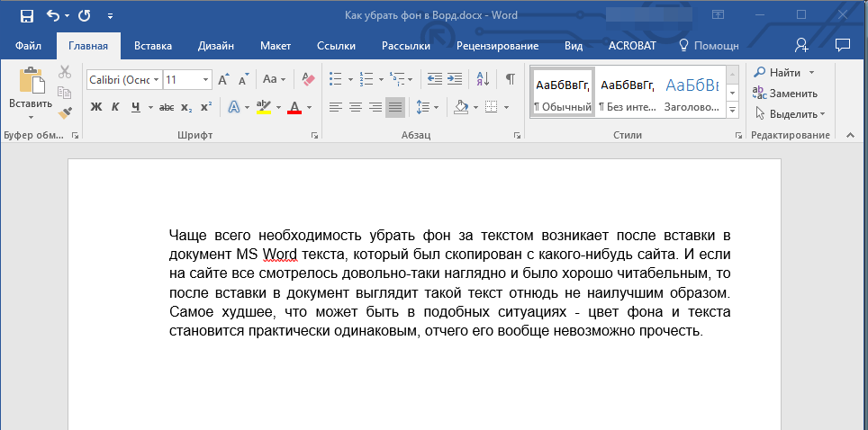The height and width of the screenshot is (430, 868).
Task: Open the Calibri font name dropdown
Action: pyautogui.click(x=156, y=80)
